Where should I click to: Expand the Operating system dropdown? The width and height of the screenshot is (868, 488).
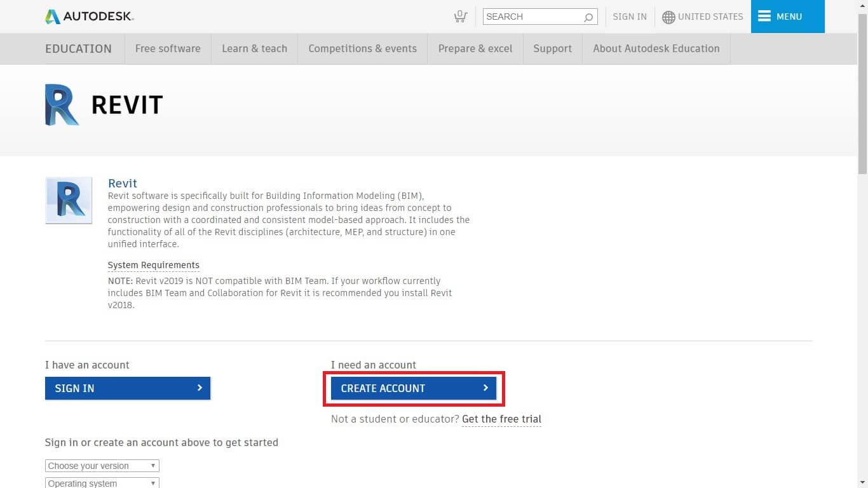[x=102, y=483]
